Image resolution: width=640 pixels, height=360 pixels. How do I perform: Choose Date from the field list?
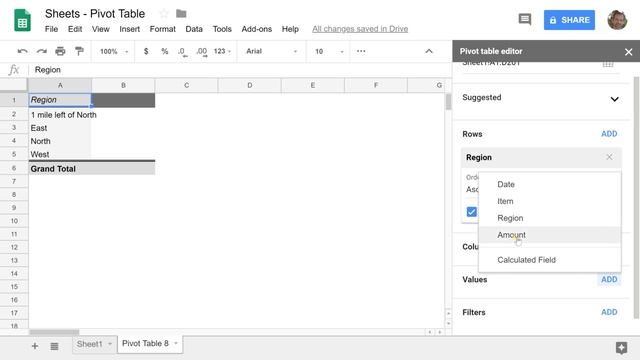pyautogui.click(x=550, y=184)
